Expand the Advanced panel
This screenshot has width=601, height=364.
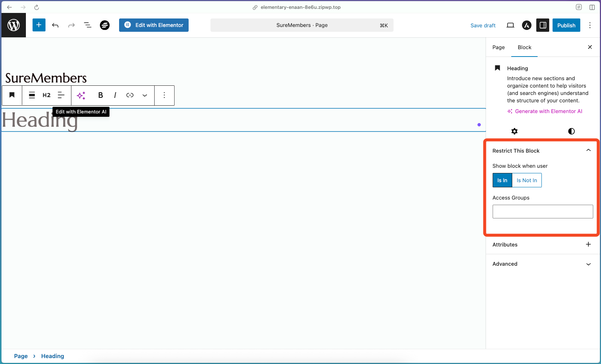tap(543, 264)
